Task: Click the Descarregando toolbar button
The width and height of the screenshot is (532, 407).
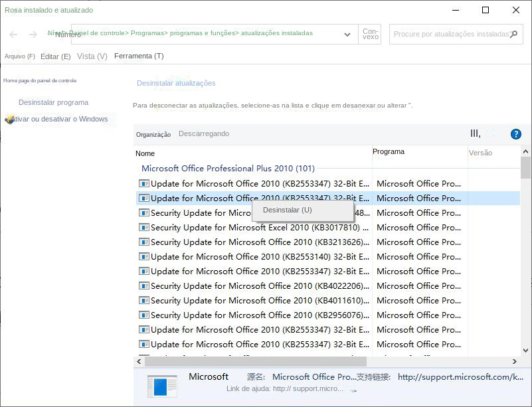Action: (204, 133)
